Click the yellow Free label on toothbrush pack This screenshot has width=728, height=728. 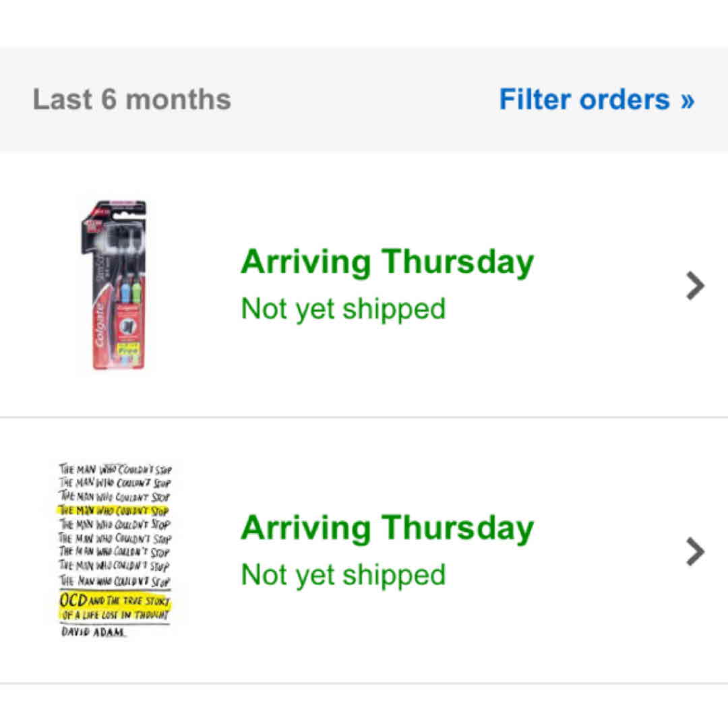127,350
